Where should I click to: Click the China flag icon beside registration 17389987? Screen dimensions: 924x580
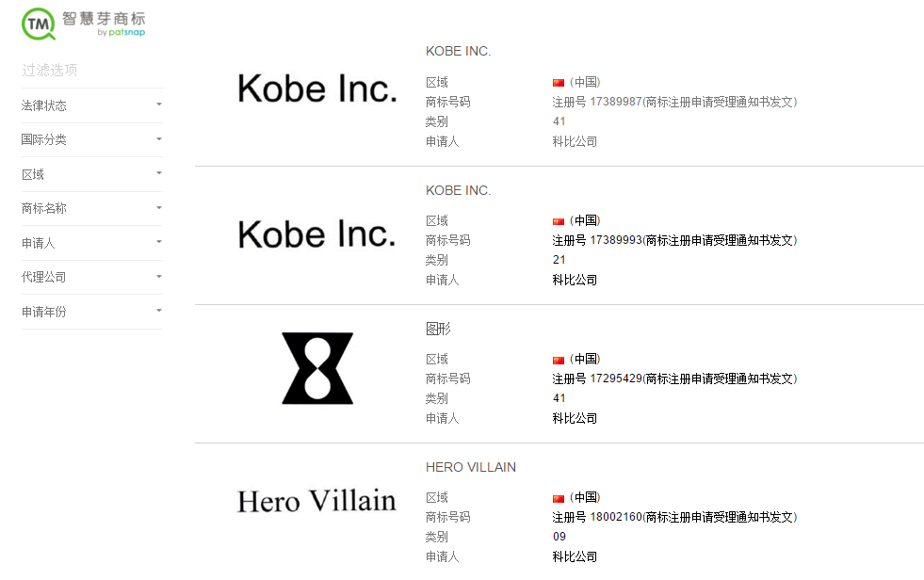point(559,83)
